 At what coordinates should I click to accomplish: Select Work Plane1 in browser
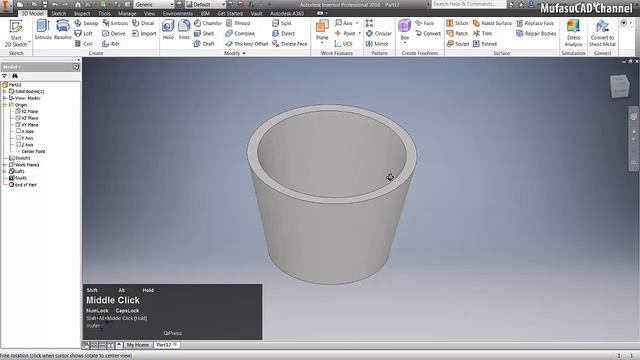[24, 165]
